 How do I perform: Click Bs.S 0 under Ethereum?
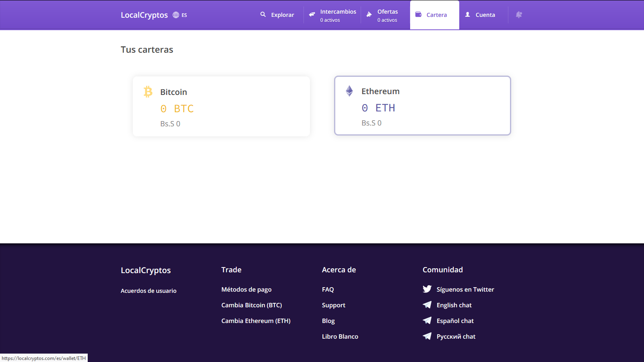(x=372, y=123)
